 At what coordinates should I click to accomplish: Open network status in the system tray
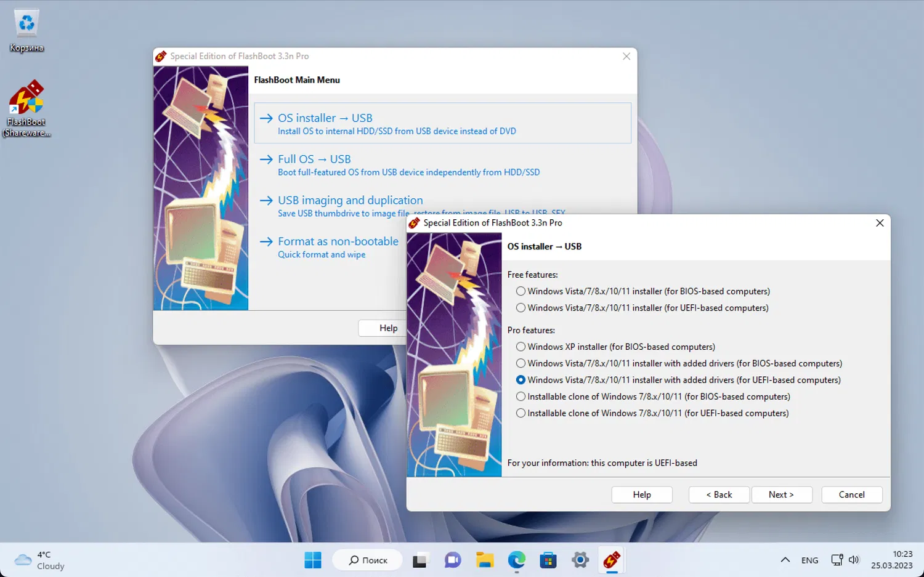[x=837, y=560]
